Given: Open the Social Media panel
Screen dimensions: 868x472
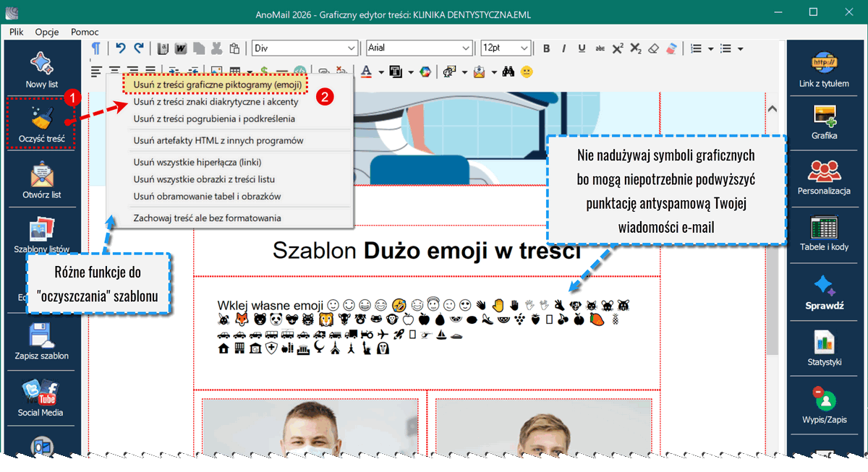Looking at the screenshot, I should click(41, 399).
